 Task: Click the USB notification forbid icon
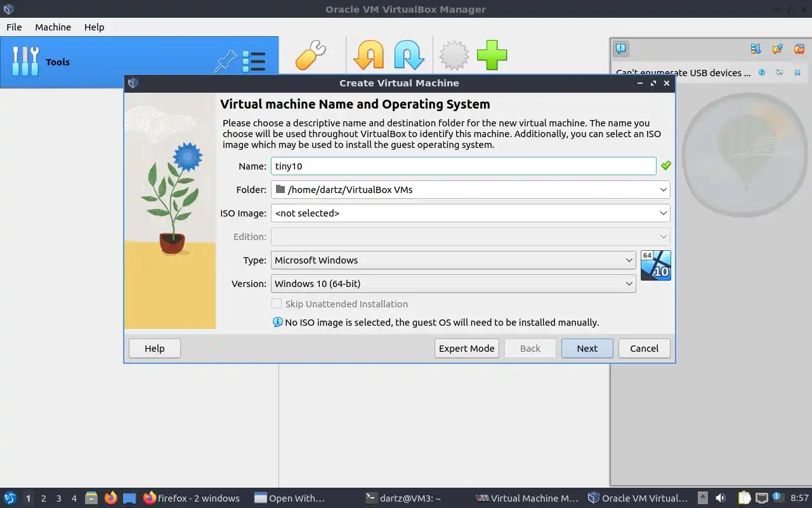(x=780, y=72)
